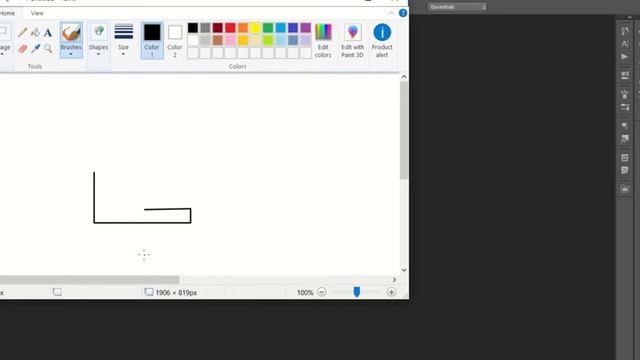The width and height of the screenshot is (640, 360).
Task: Pick the white color swatch in palette
Action: click(x=193, y=40)
